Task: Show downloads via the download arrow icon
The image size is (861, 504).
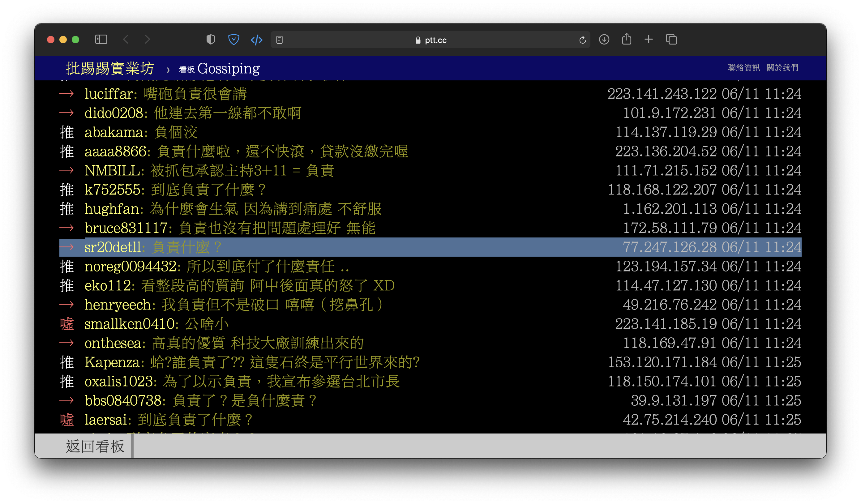Action: click(x=604, y=40)
